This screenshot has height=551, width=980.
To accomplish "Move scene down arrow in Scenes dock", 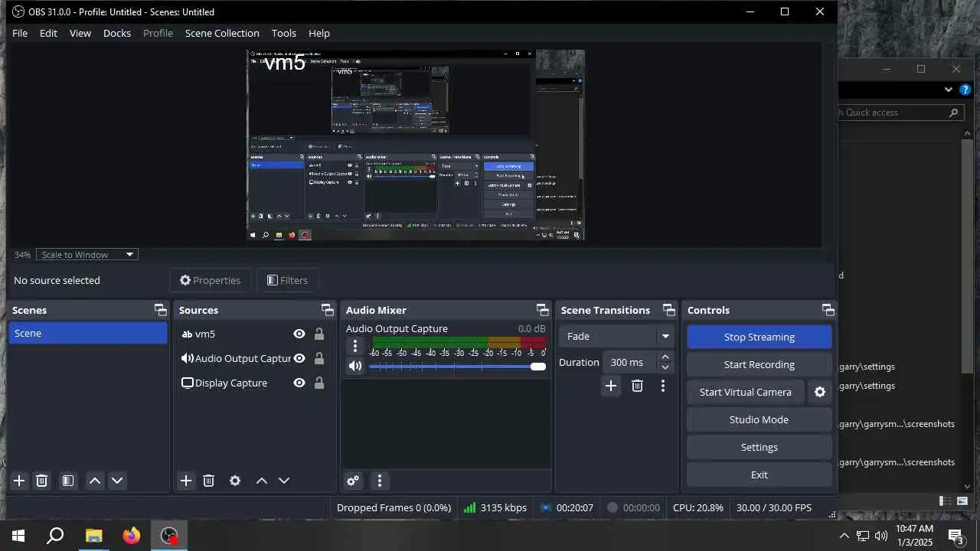I will 117,481.
